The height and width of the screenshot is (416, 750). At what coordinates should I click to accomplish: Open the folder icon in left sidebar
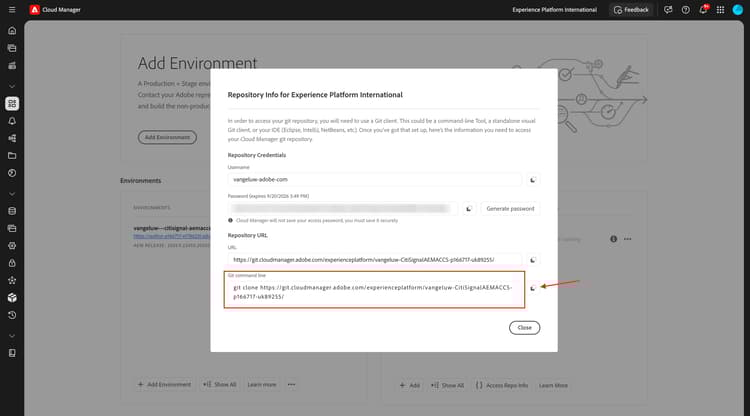point(12,155)
